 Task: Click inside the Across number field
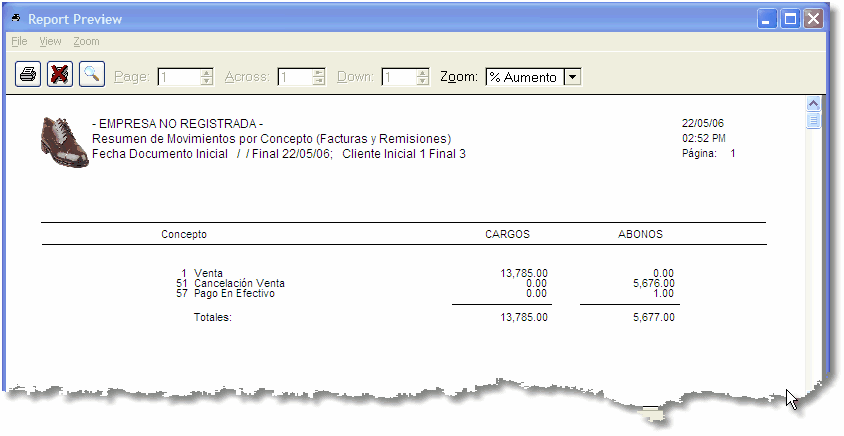pyautogui.click(x=294, y=77)
